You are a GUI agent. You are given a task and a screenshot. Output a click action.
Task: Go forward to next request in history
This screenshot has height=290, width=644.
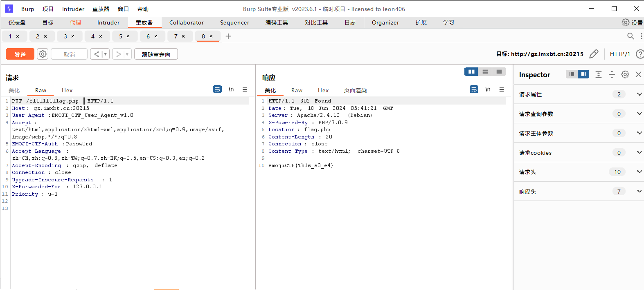coord(118,54)
